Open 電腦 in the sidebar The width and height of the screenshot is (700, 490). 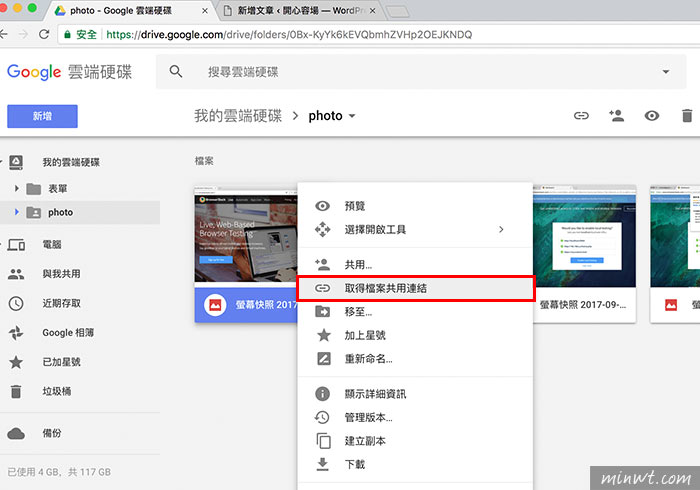coord(52,245)
